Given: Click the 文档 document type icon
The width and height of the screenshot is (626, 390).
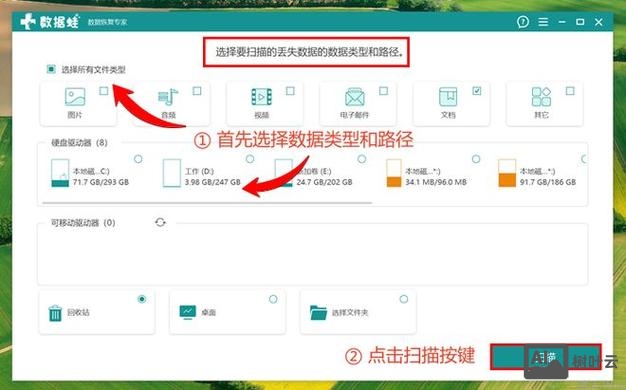Looking at the screenshot, I should [x=448, y=97].
